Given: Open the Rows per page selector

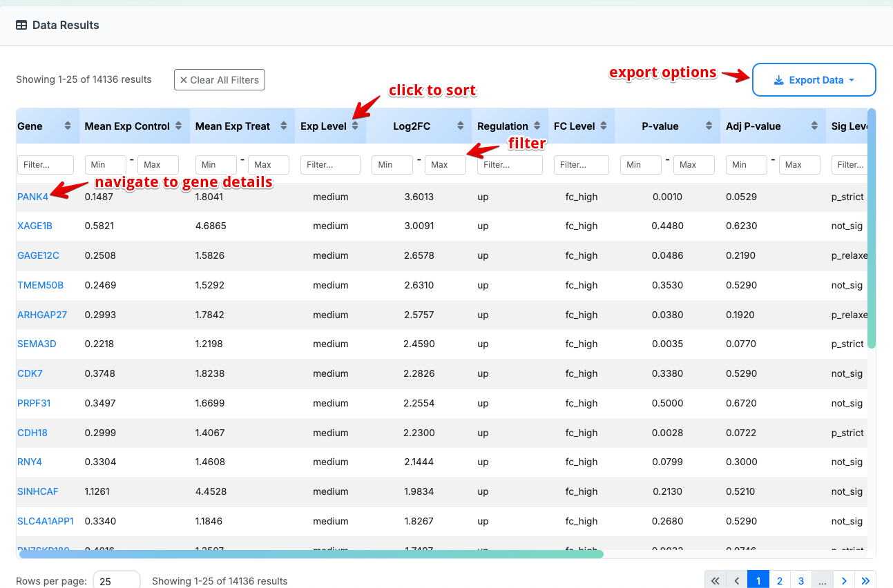Looking at the screenshot, I should 116,580.
